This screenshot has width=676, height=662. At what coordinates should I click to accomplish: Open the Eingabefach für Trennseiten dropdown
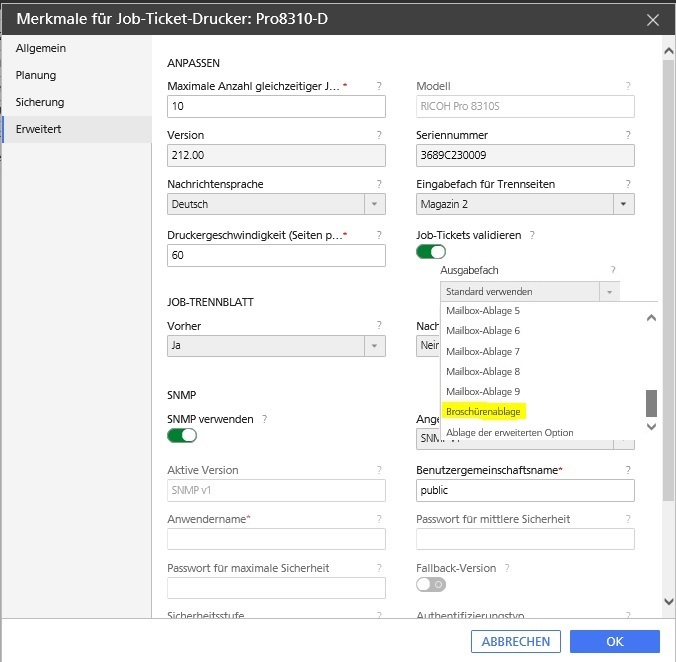(623, 204)
